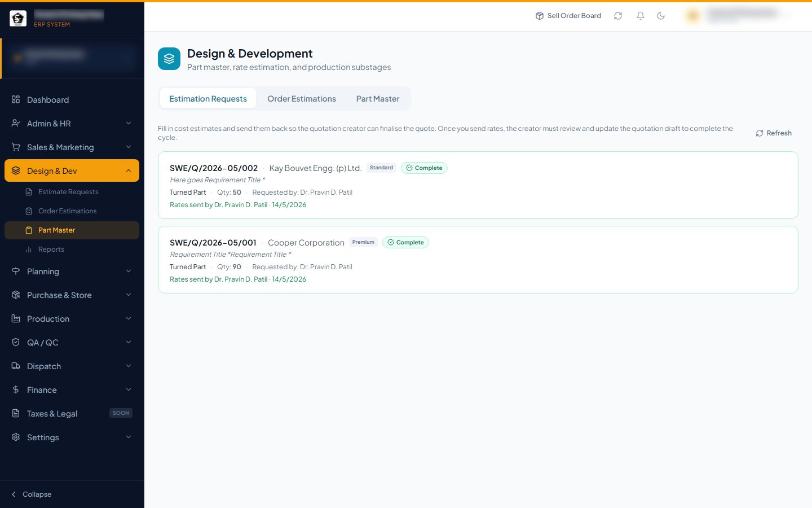Switch to Part Master tab
812x508 pixels.
pyautogui.click(x=378, y=99)
